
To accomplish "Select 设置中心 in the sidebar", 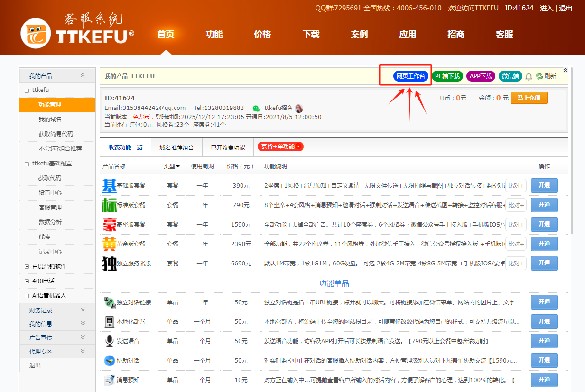I will pos(50,193).
